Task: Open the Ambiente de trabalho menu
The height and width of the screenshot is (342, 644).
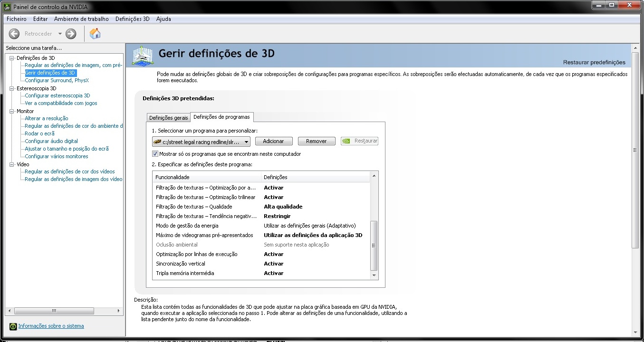Action: pos(81,19)
